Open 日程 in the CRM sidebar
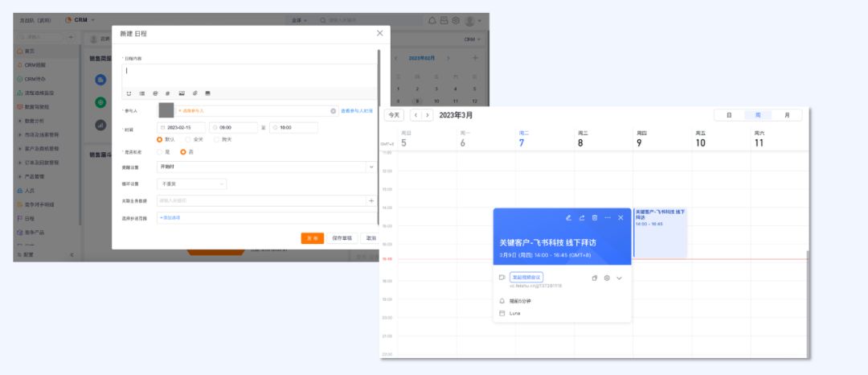868x375 pixels. pos(30,218)
